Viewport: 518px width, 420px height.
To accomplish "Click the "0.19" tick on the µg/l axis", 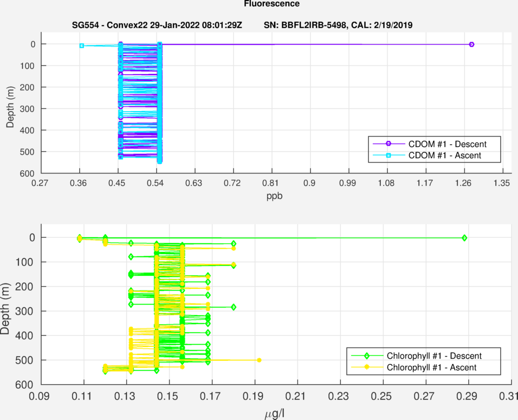I will click(x=253, y=396).
